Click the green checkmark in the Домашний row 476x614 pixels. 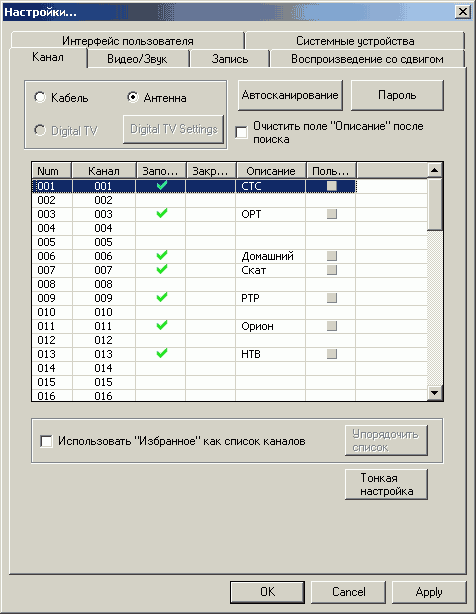pyautogui.click(x=162, y=255)
